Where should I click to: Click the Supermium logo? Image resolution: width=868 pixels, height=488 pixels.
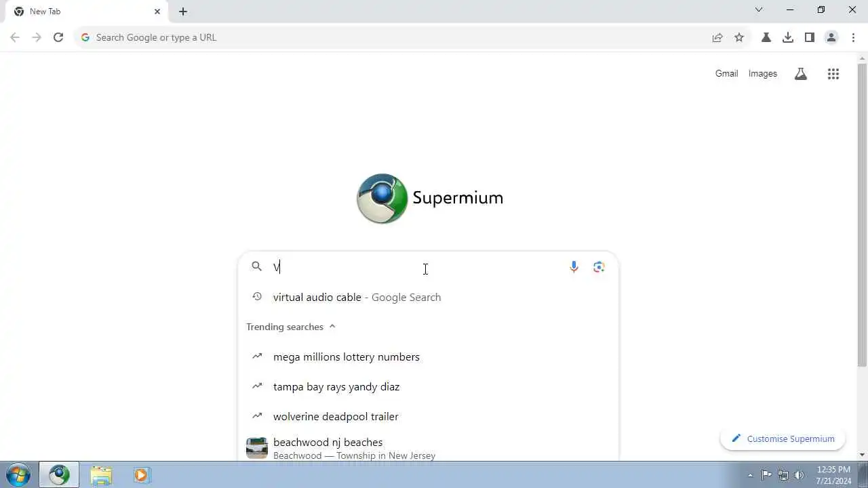click(430, 199)
